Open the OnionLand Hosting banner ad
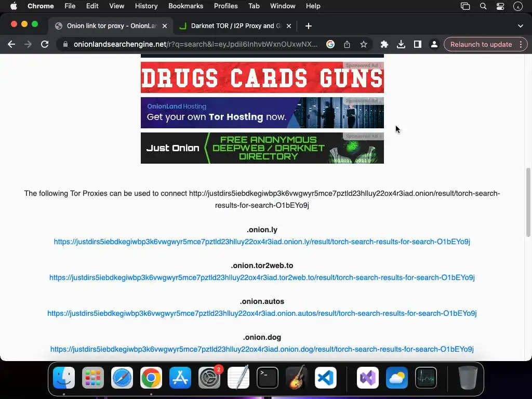532x399 pixels. point(262,113)
